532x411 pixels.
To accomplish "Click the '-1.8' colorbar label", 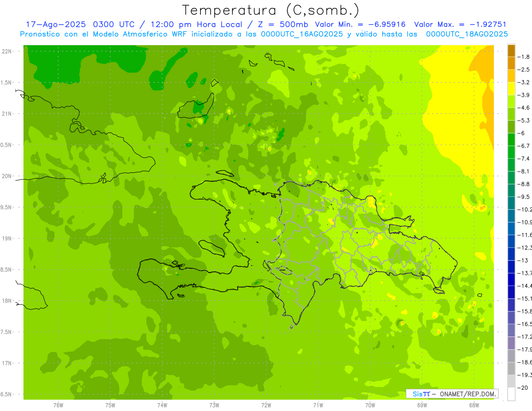I will [x=524, y=57].
